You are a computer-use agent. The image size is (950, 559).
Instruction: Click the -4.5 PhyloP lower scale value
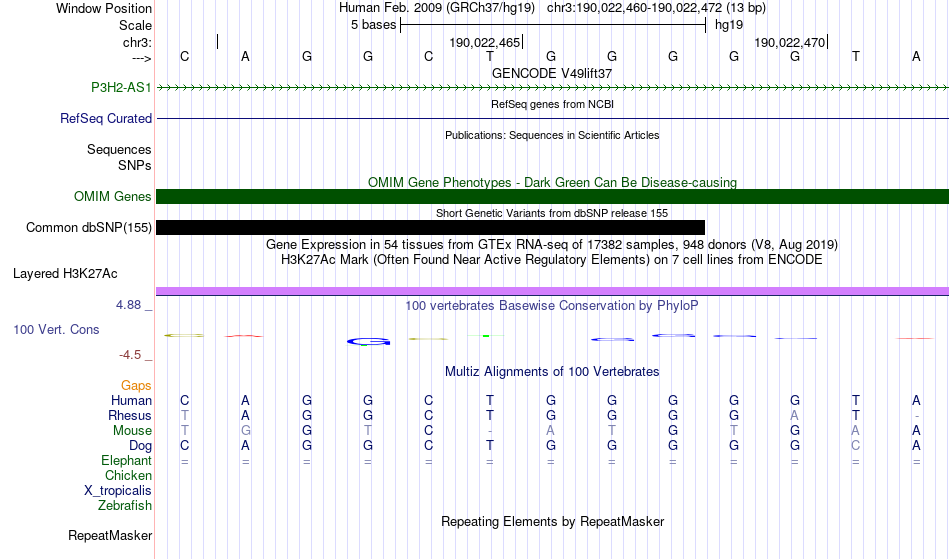(130, 355)
